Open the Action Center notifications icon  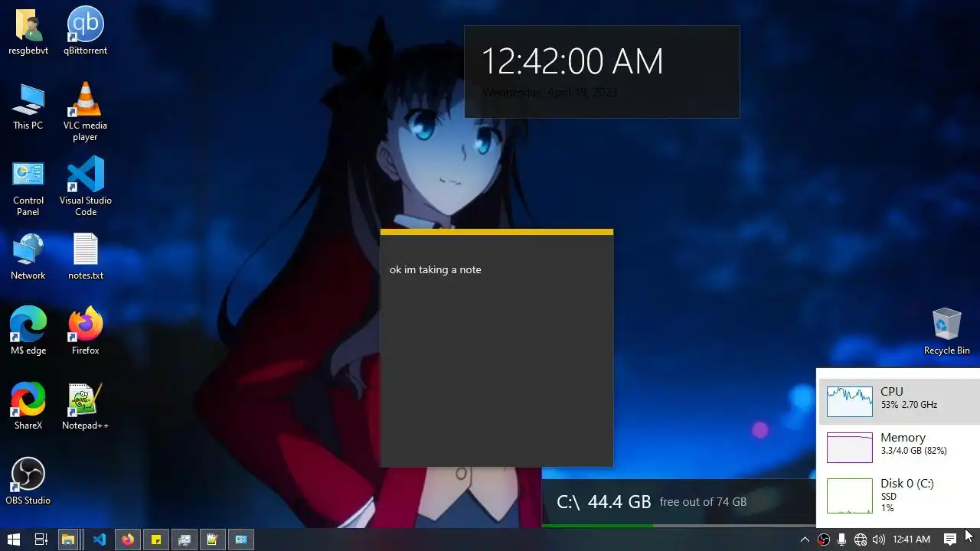(949, 540)
